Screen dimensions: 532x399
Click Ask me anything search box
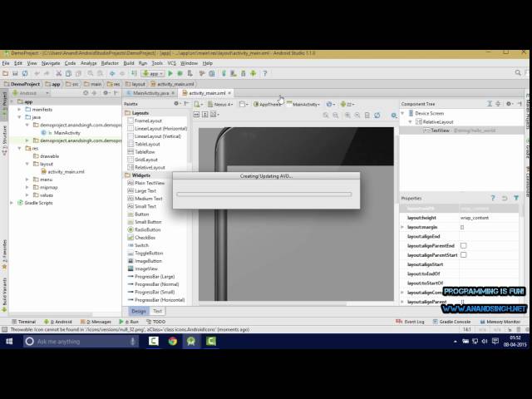pos(81,342)
